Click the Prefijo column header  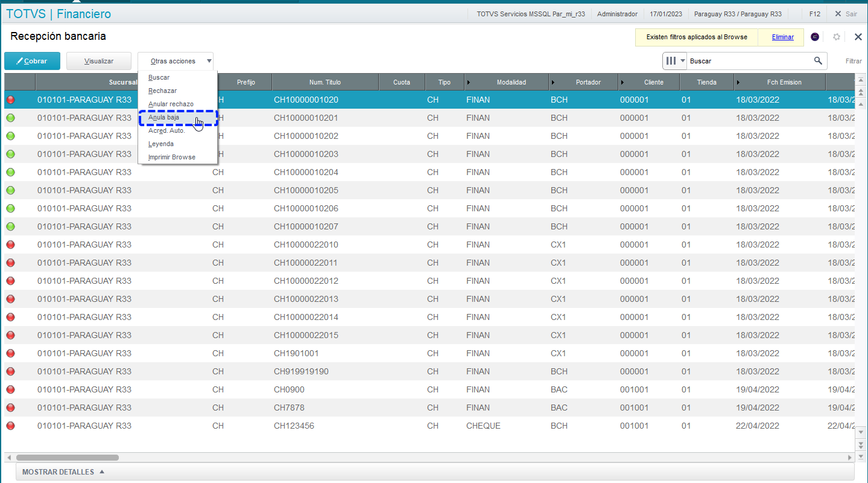(x=246, y=82)
